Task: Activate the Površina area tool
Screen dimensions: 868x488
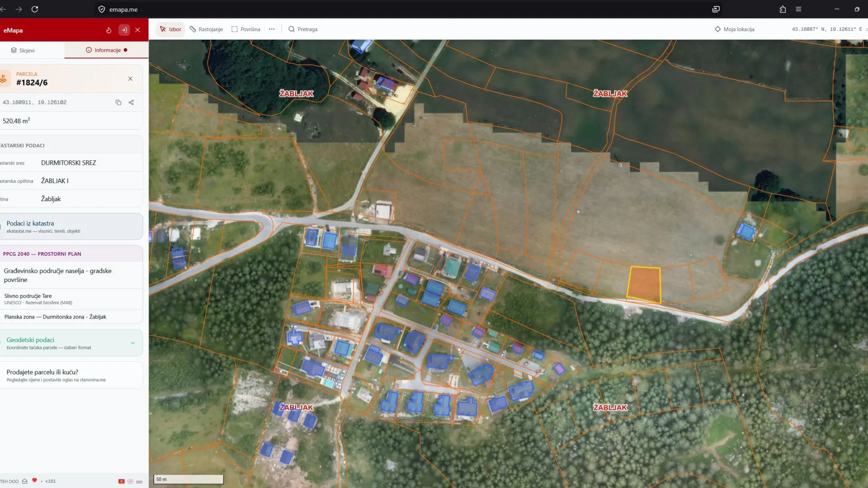Action: click(x=246, y=29)
